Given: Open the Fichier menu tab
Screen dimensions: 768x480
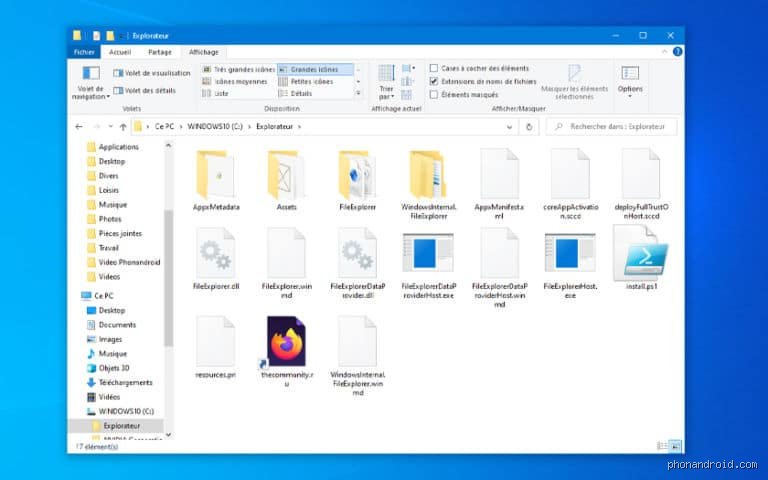Looking at the screenshot, I should click(x=84, y=52).
